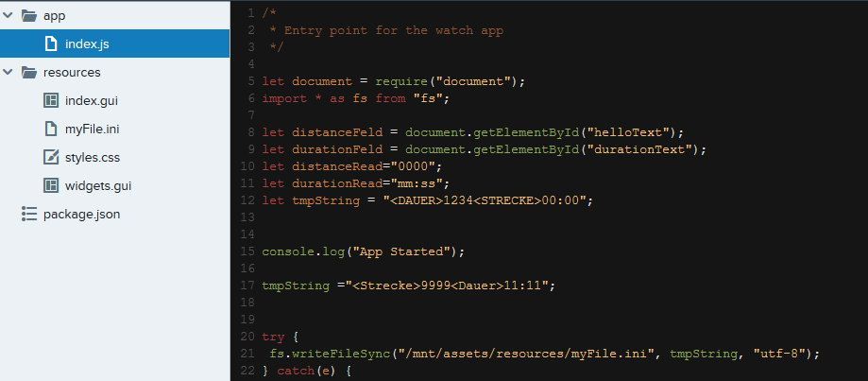This screenshot has width=868, height=381.
Task: Open package.json settings file
Action: click(81, 214)
